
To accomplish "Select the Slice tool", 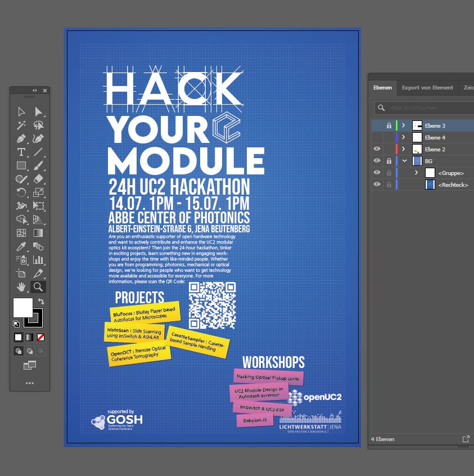I will [38, 273].
